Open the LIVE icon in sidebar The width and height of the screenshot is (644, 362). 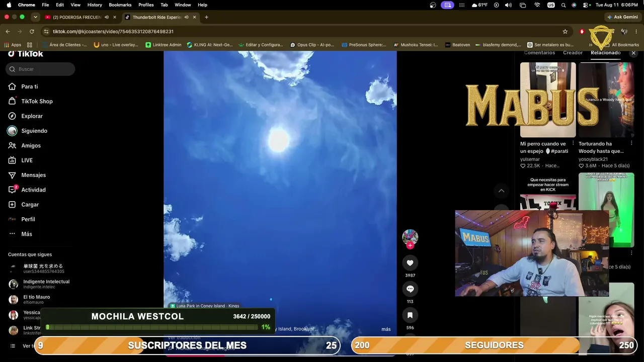(12, 160)
